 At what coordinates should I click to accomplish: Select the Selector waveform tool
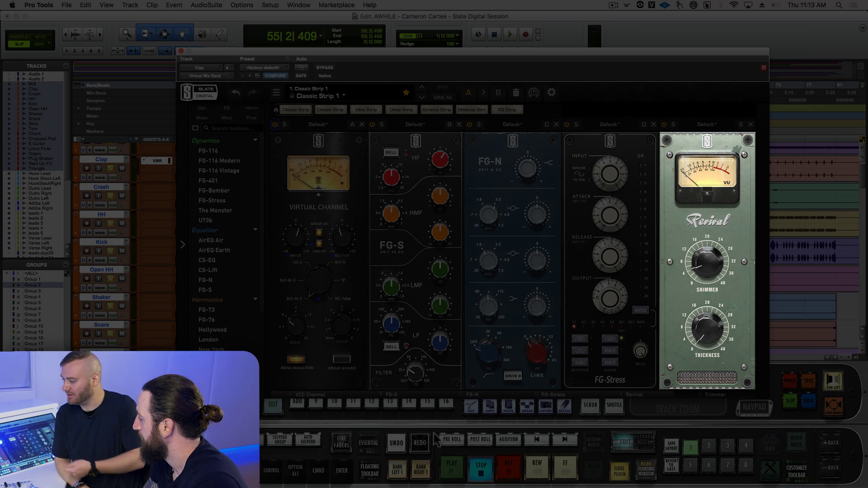[x=165, y=34]
